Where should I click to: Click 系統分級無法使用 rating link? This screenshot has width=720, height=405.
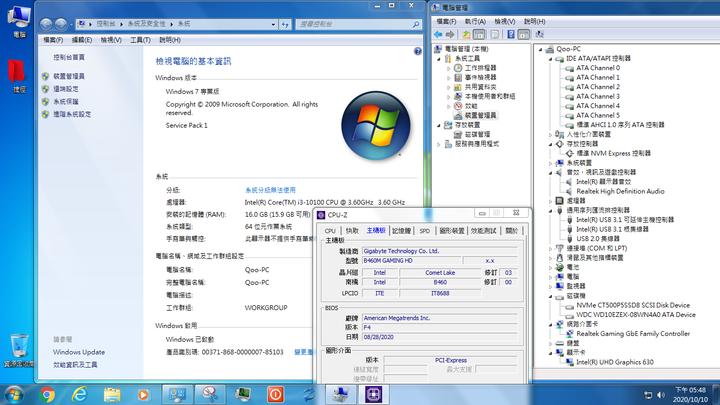[270, 190]
